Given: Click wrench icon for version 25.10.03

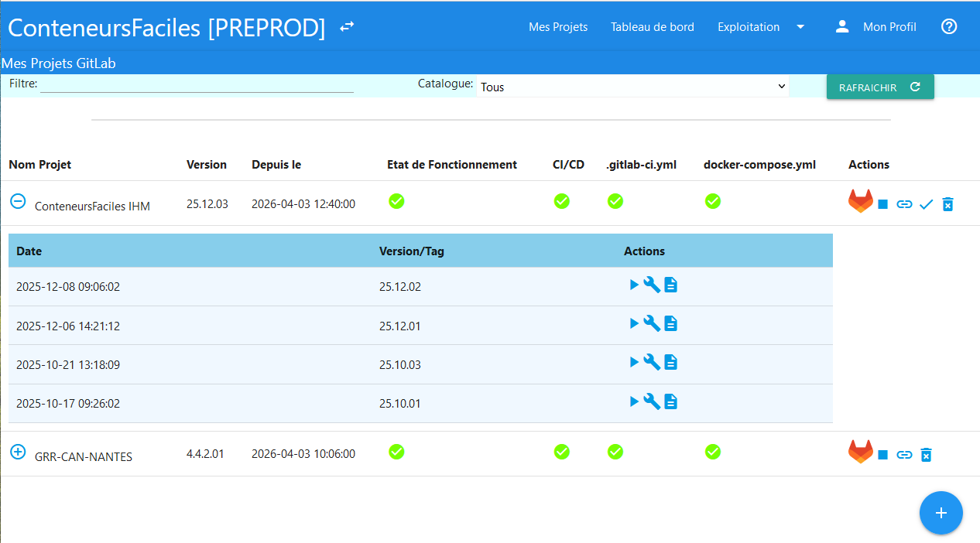Looking at the screenshot, I should (x=652, y=361).
